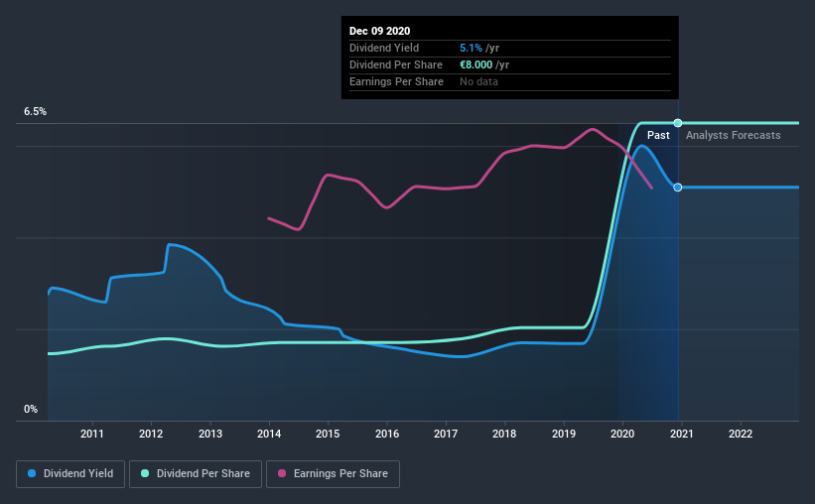Click the Past label in the chart
Screen dimensions: 815x504
(658, 135)
